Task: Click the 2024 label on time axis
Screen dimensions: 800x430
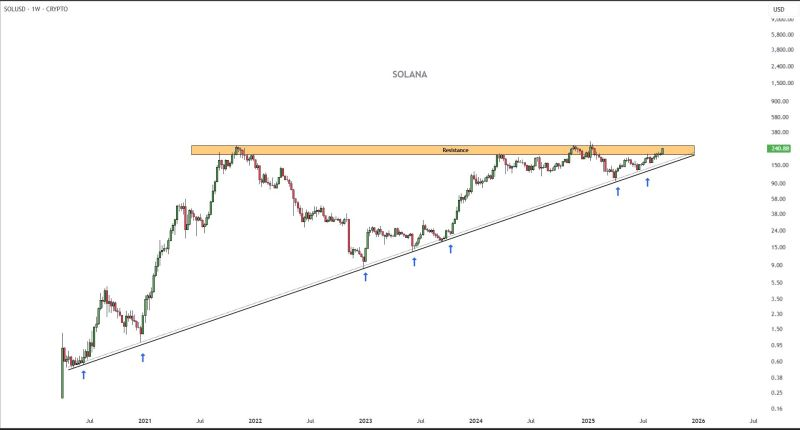Action: coord(476,422)
